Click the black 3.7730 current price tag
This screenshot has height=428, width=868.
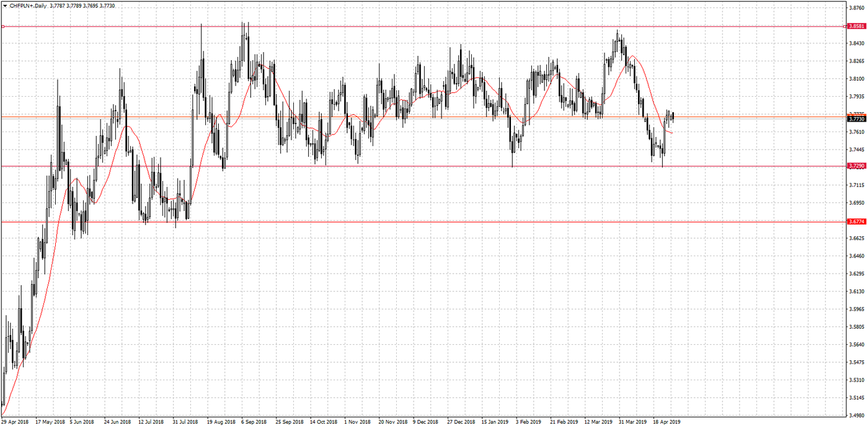(856, 118)
